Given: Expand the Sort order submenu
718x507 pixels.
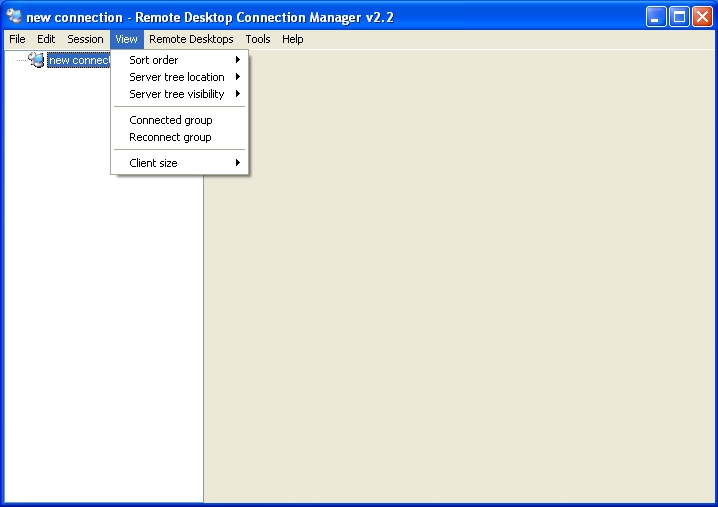Looking at the screenshot, I should click(x=180, y=60).
